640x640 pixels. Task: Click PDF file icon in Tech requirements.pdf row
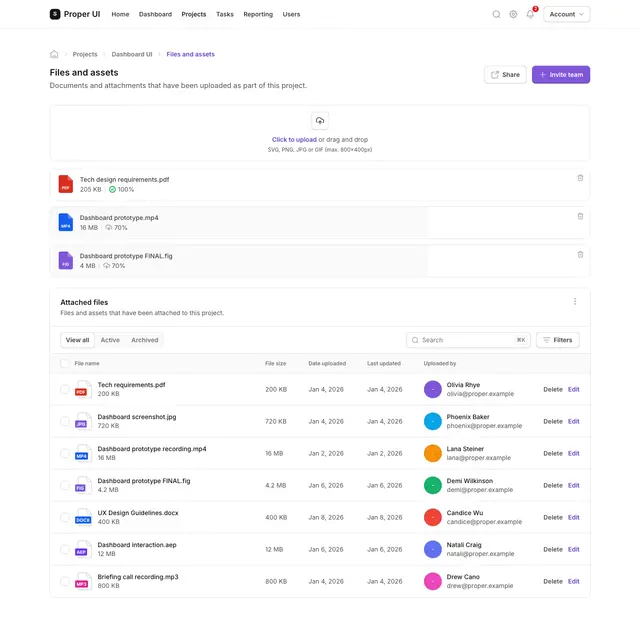(x=83, y=389)
